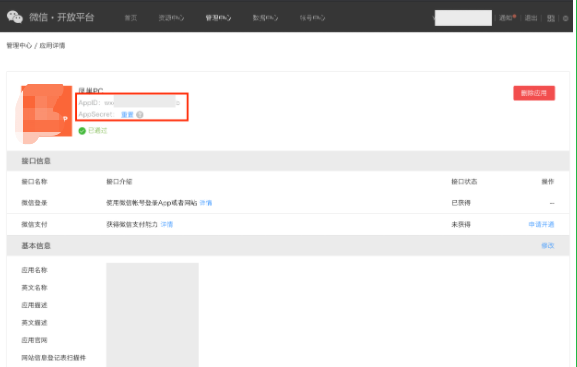Image resolution: width=577 pixels, height=367 pixels.
Task: Open 资源中心 in the top navigation
Action: pos(171,18)
